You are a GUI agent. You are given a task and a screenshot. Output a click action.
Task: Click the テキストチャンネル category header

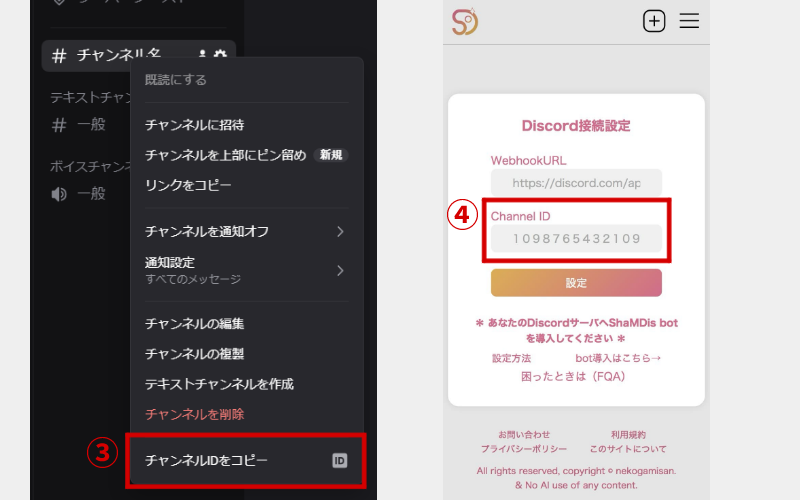tap(91, 97)
